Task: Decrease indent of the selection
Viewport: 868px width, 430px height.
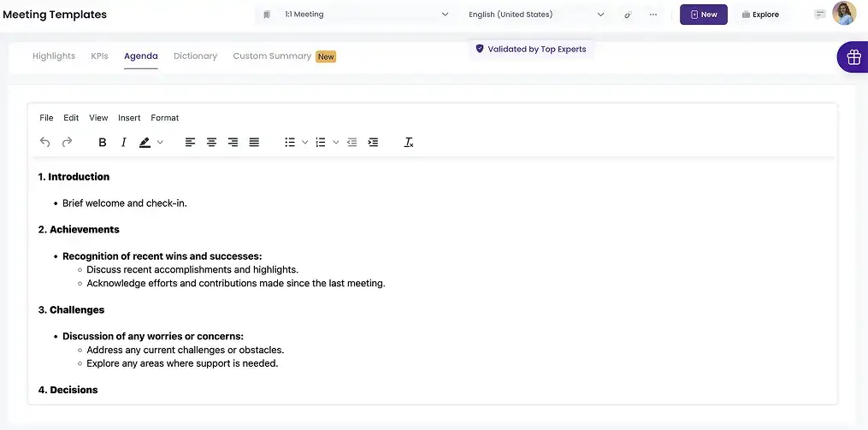Action: [351, 143]
